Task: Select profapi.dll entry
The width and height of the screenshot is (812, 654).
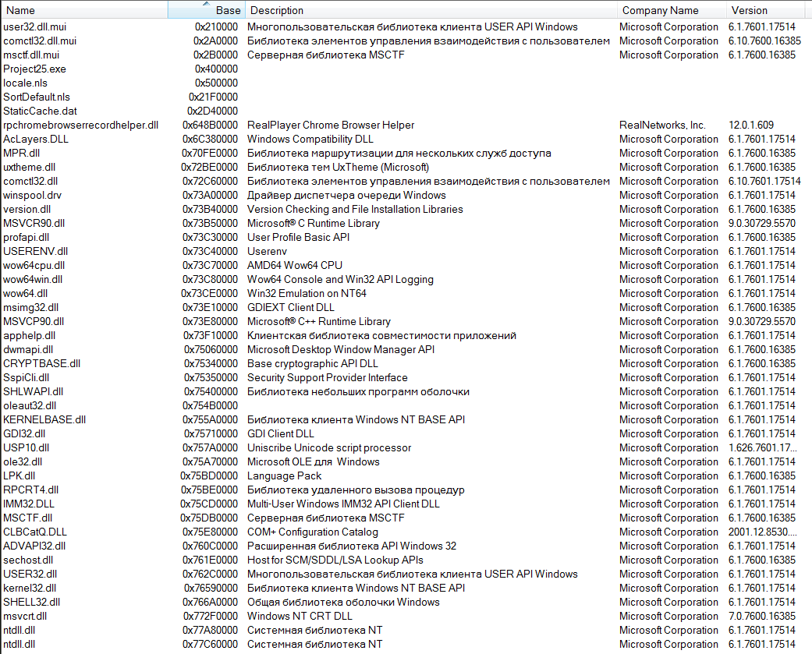Action: click(x=406, y=237)
